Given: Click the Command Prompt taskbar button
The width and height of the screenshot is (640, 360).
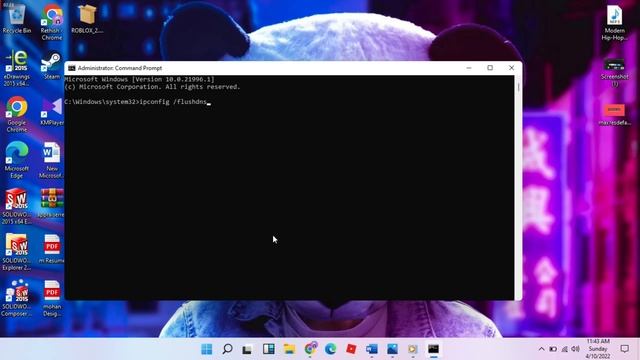Looking at the screenshot, I should (x=433, y=349).
